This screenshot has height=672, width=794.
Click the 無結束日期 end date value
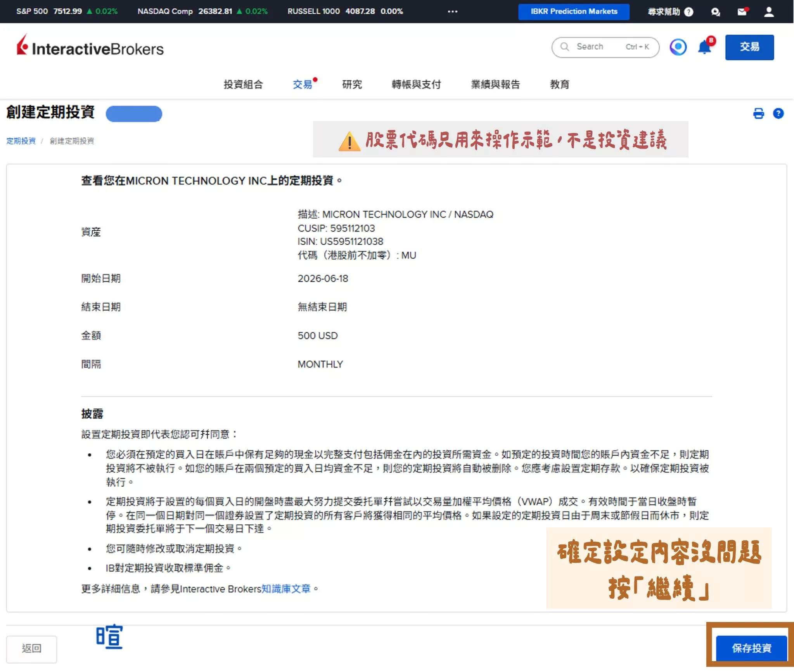[x=322, y=307]
